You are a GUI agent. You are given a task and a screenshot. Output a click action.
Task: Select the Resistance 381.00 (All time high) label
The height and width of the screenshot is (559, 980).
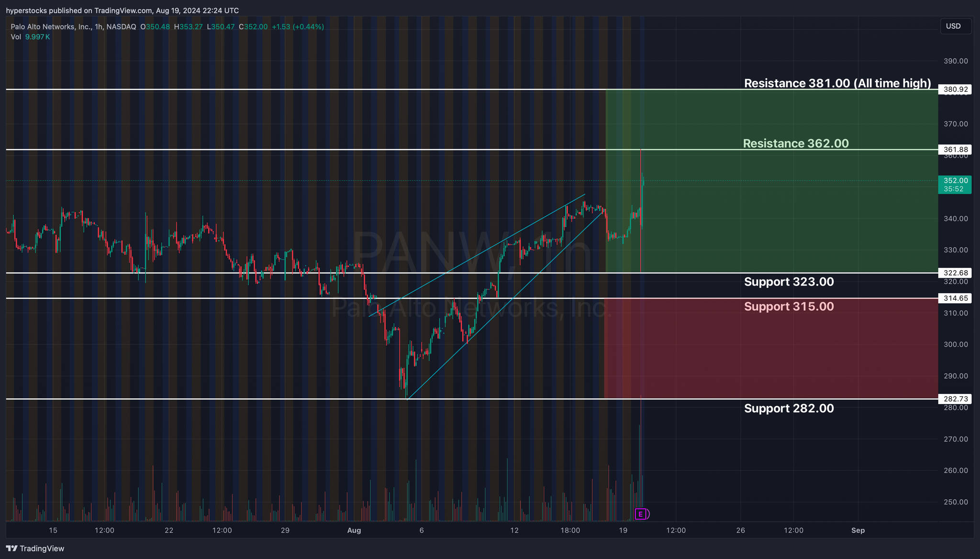[837, 83]
